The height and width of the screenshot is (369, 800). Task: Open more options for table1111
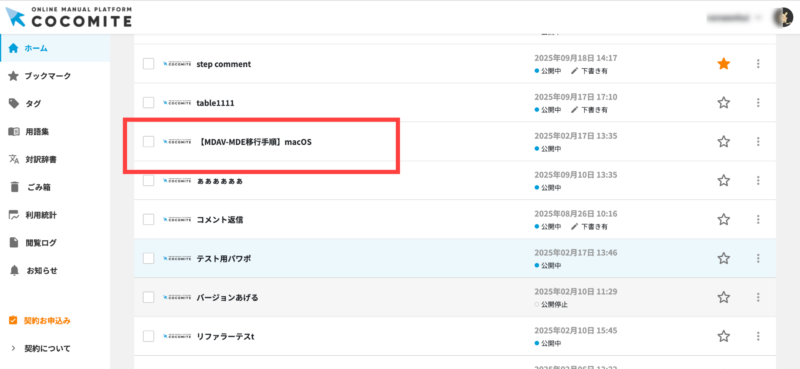click(x=758, y=103)
